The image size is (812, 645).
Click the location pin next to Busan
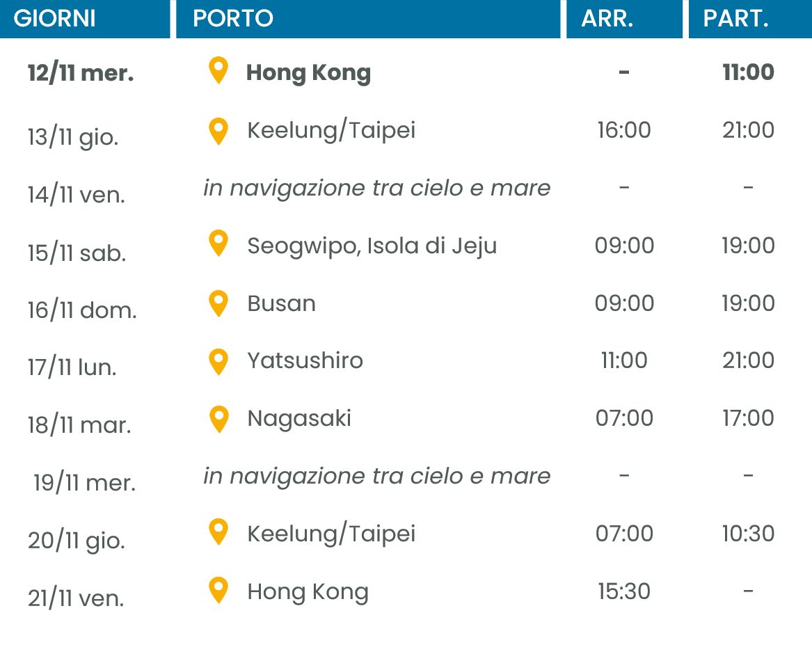[218, 303]
